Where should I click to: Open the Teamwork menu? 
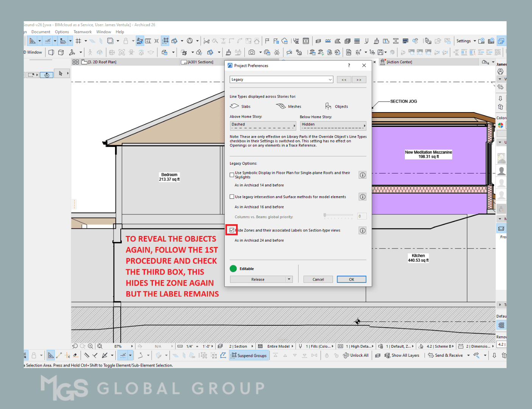82,32
